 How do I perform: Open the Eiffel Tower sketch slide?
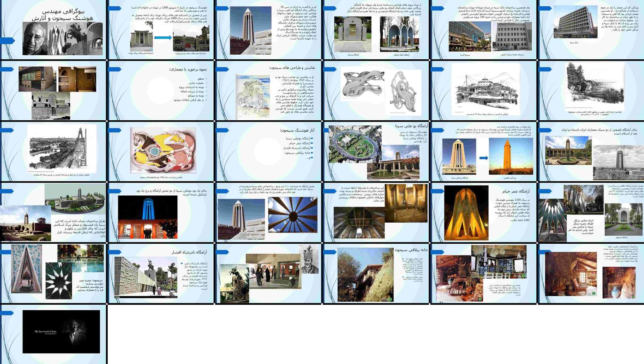[53, 152]
